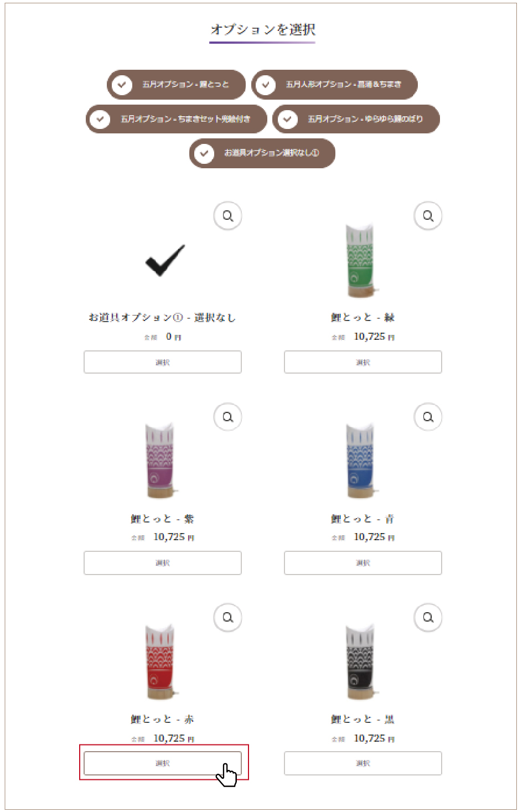The image size is (523, 812).
Task: Open magnifier for the purple 鯉とっと
Action: 227,417
